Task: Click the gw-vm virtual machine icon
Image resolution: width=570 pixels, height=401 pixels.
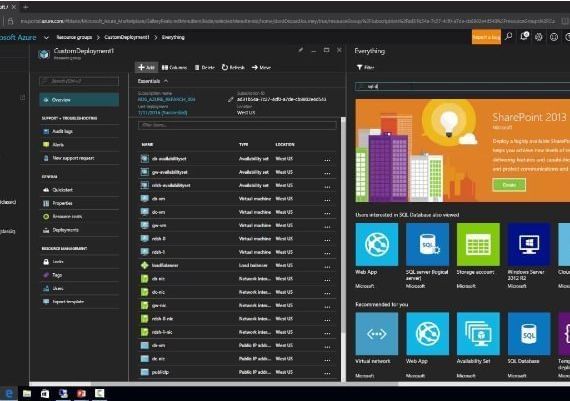Action: [x=145, y=225]
